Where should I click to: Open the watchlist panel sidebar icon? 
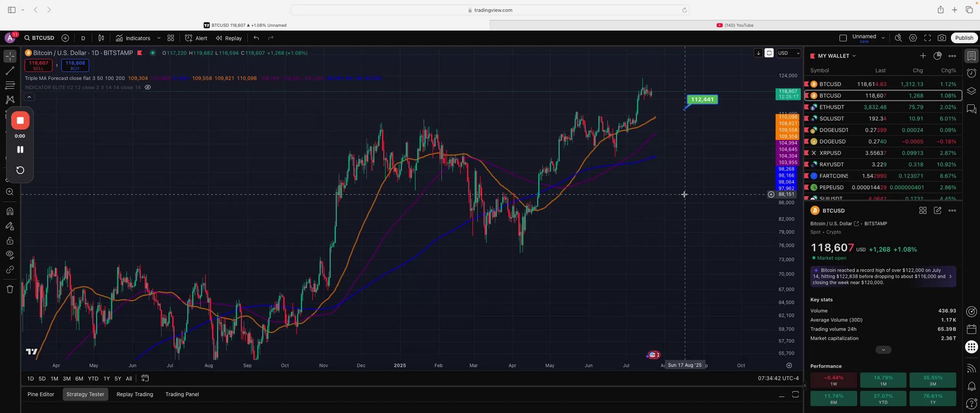[x=971, y=56]
